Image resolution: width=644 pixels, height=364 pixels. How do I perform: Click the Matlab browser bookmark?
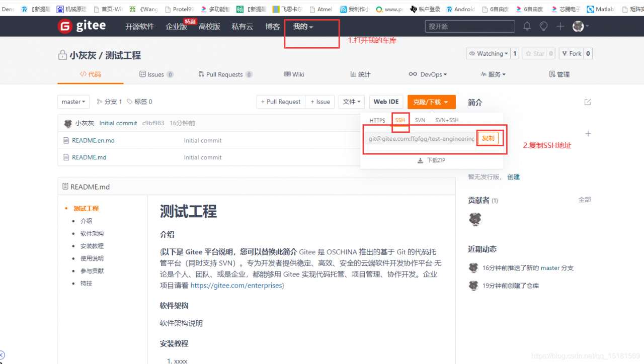[601, 9]
